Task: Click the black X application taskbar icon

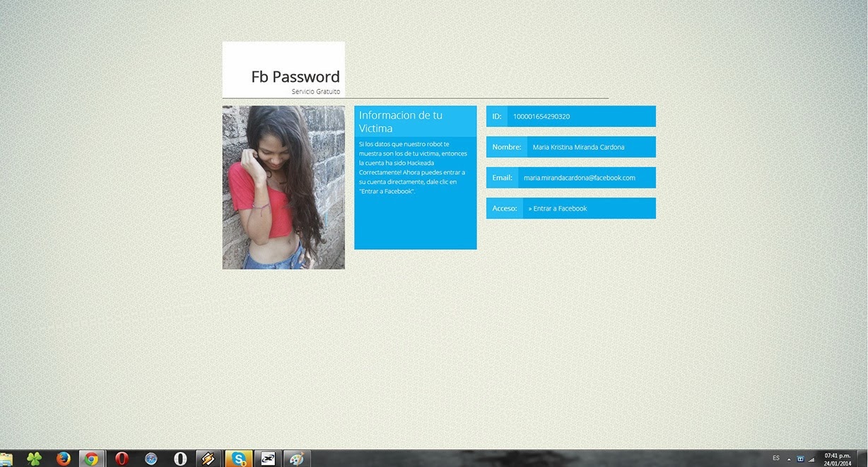Action: (268, 459)
